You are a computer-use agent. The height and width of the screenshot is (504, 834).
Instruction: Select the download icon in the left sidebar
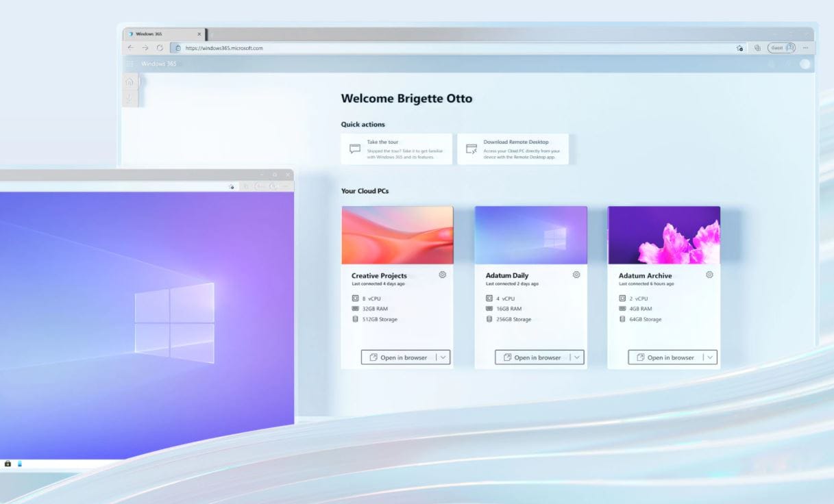130,99
